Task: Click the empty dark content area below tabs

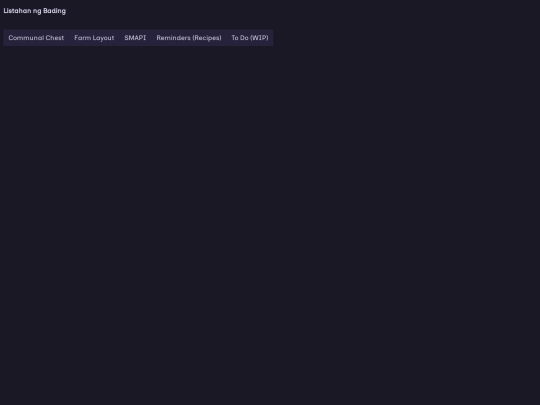Action: (270, 224)
